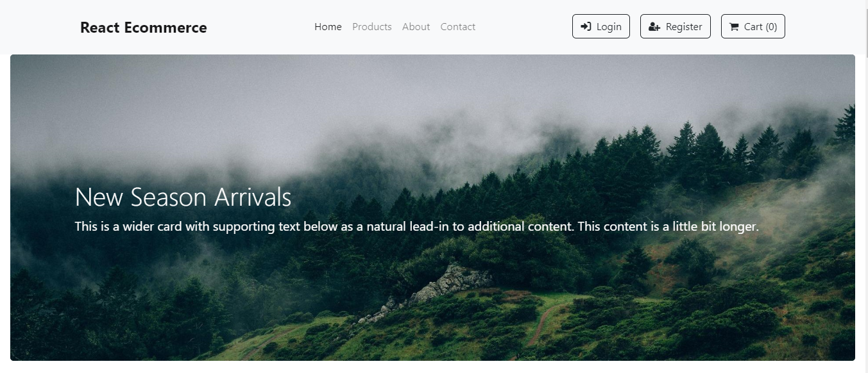Click the dirt trail in the hero image
The image size is (868, 373).
tap(542, 320)
